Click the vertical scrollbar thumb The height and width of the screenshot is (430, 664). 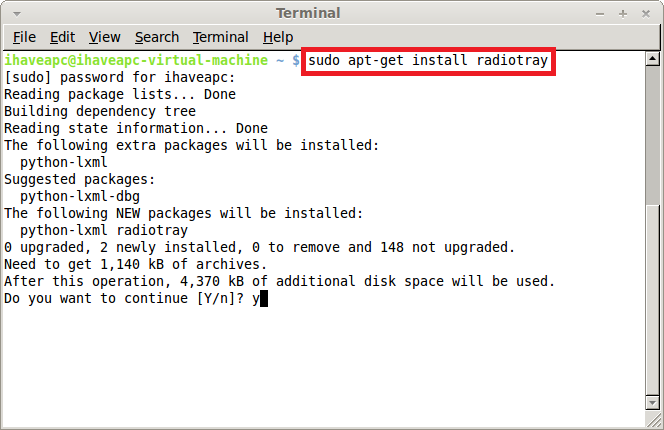click(652, 135)
